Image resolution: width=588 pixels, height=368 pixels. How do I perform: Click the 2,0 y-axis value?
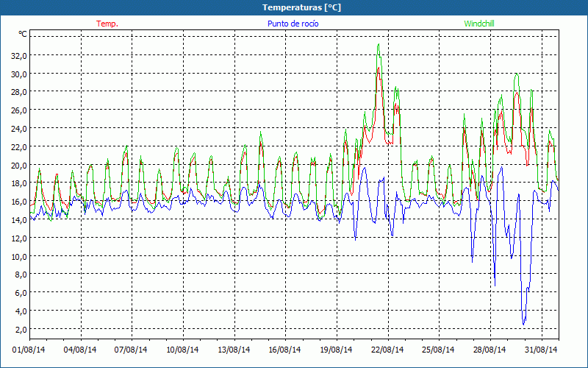(21, 329)
